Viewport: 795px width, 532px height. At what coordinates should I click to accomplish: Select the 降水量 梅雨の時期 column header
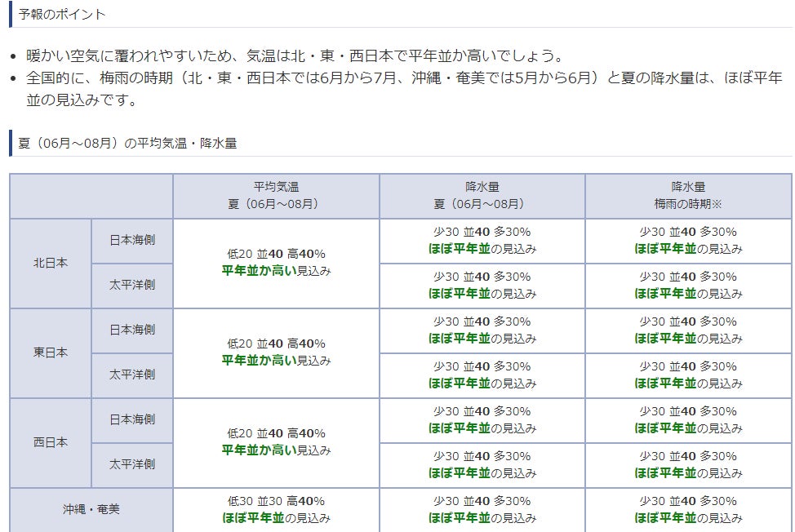pyautogui.click(x=688, y=196)
